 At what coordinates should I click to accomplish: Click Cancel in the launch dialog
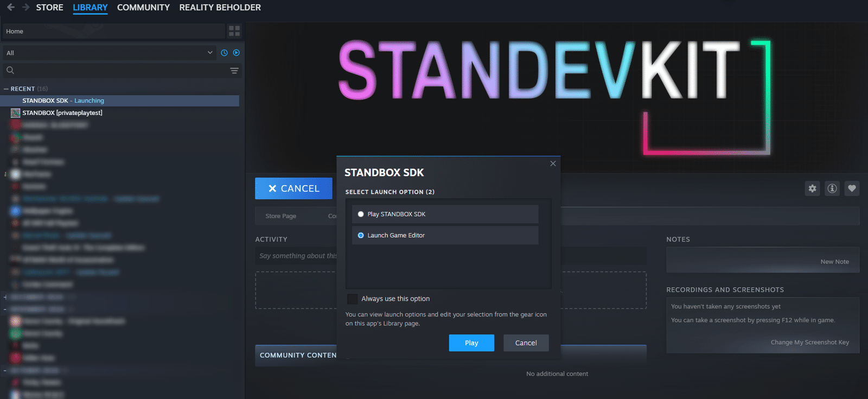tap(526, 343)
